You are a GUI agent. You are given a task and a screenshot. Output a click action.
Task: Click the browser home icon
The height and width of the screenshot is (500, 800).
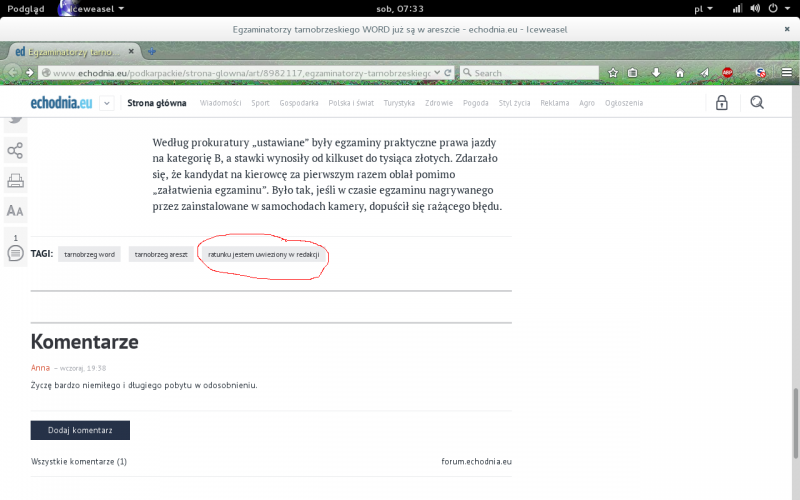pos(680,73)
